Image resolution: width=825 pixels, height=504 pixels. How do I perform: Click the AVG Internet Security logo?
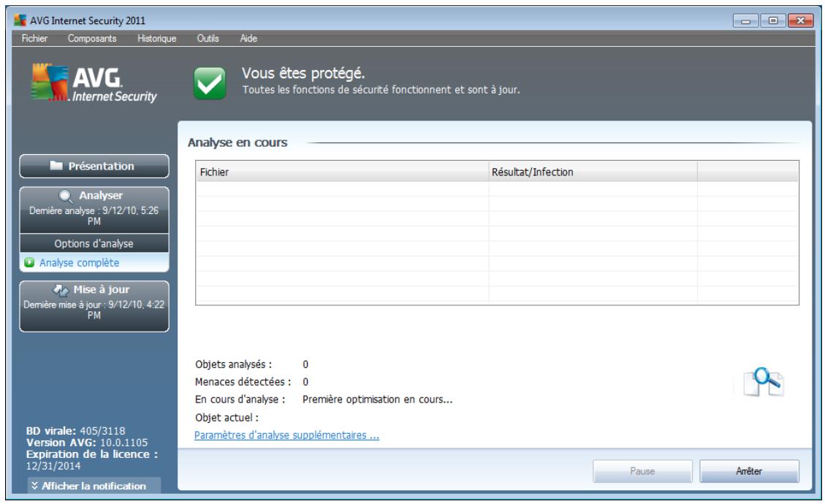point(94,83)
